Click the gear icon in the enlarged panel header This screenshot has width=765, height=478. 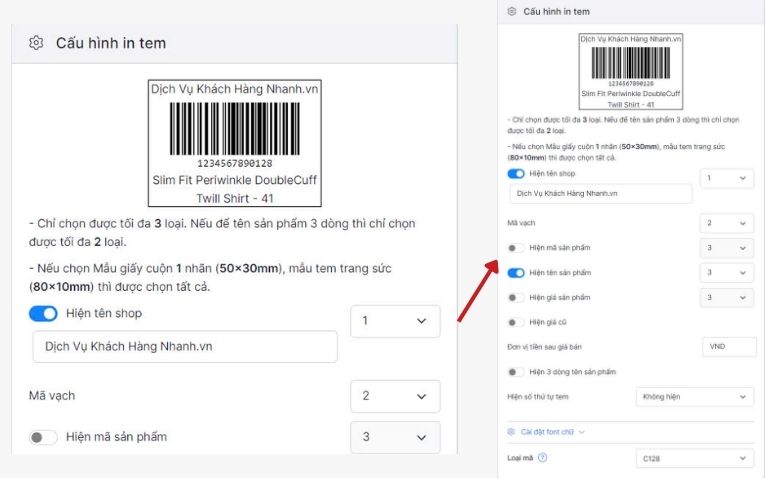click(36, 43)
